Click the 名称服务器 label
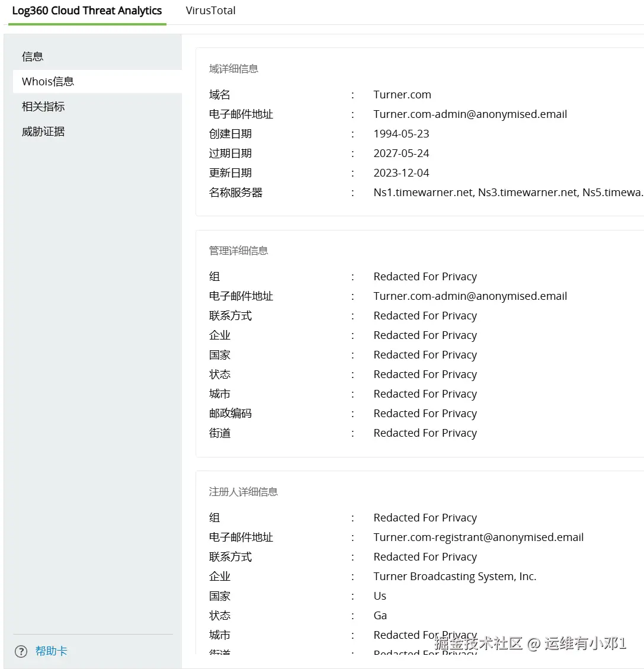Screen dimensions: 644x669 click(235, 193)
